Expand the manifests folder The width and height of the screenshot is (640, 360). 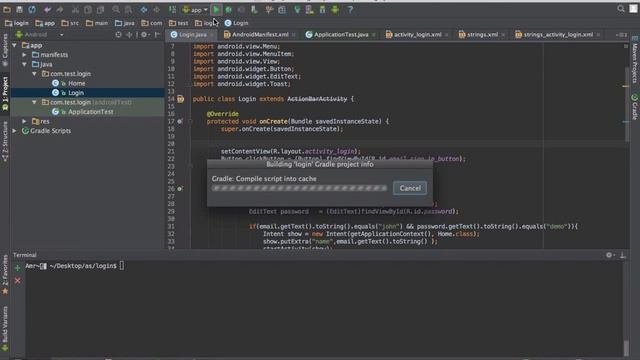(24, 55)
